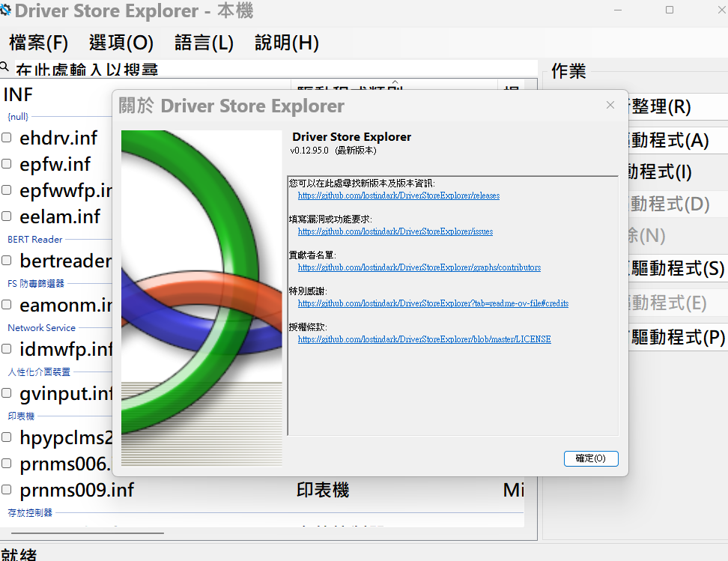
Task: Collapse the {null} group header
Action: point(18,117)
